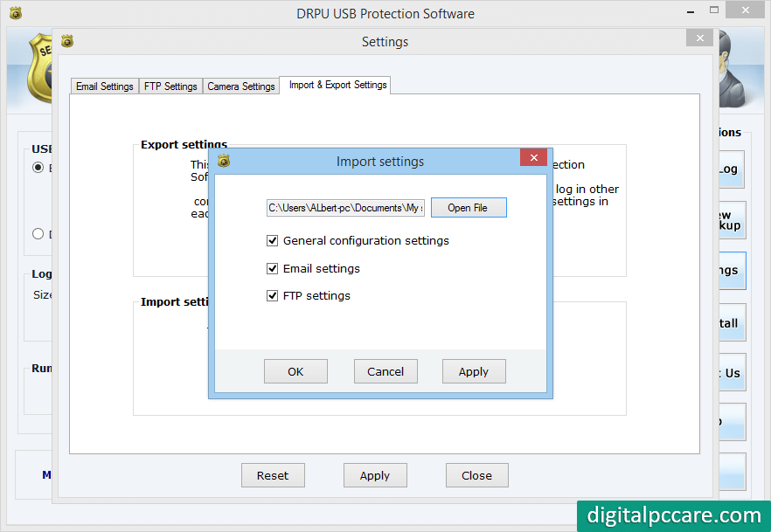Image resolution: width=771 pixels, height=532 pixels.
Task: Cancel the Import settings dialog
Action: (385, 371)
